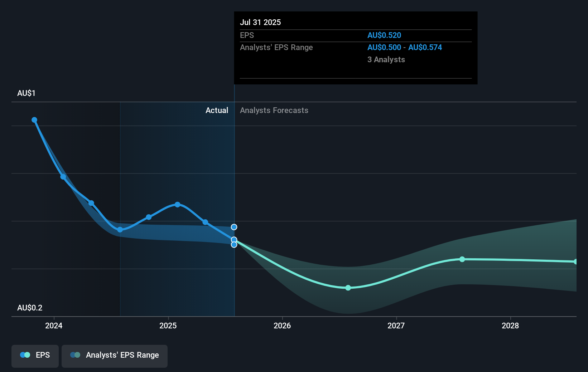Select the first EPS data point from 2024
Image resolution: width=588 pixels, height=372 pixels.
click(x=34, y=120)
